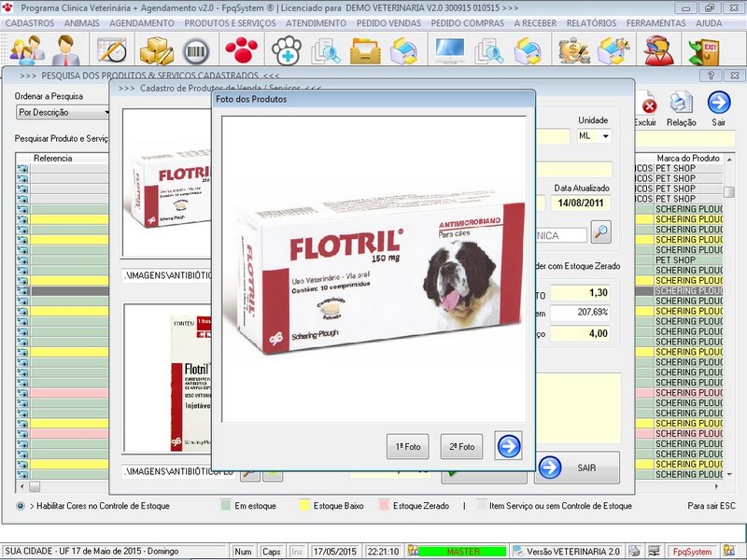Click the Relação report icon
This screenshot has height=560, width=747.
(682, 102)
